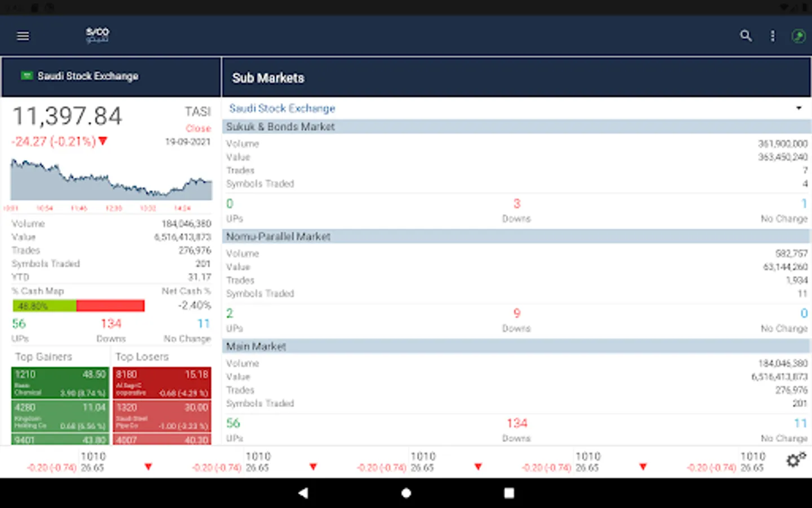812x508 pixels.
Task: Tap Nomu-Parallel No Change count 0
Action: point(804,313)
